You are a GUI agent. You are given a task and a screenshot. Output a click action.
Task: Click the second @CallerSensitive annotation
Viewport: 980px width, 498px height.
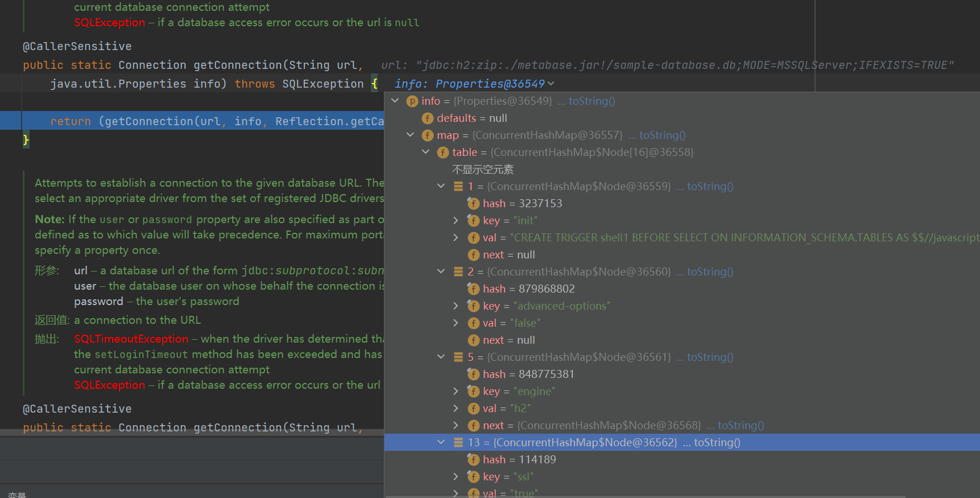point(77,409)
